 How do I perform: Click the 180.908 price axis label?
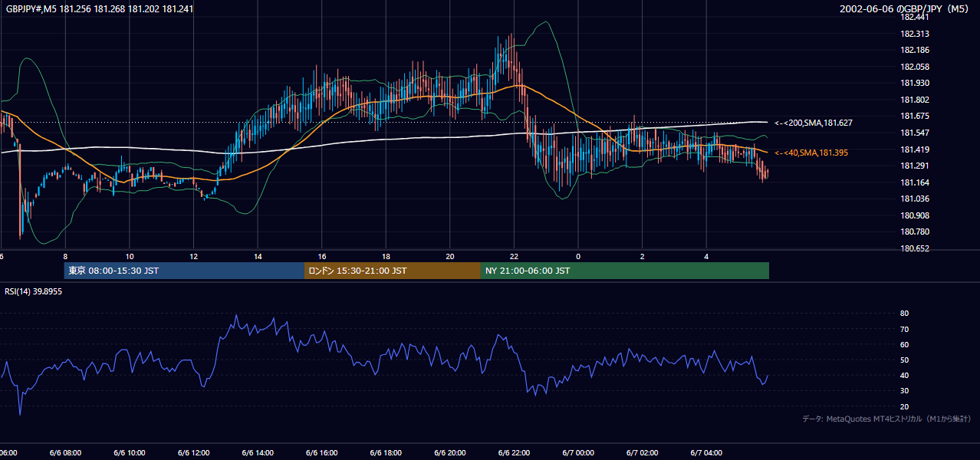click(x=914, y=215)
